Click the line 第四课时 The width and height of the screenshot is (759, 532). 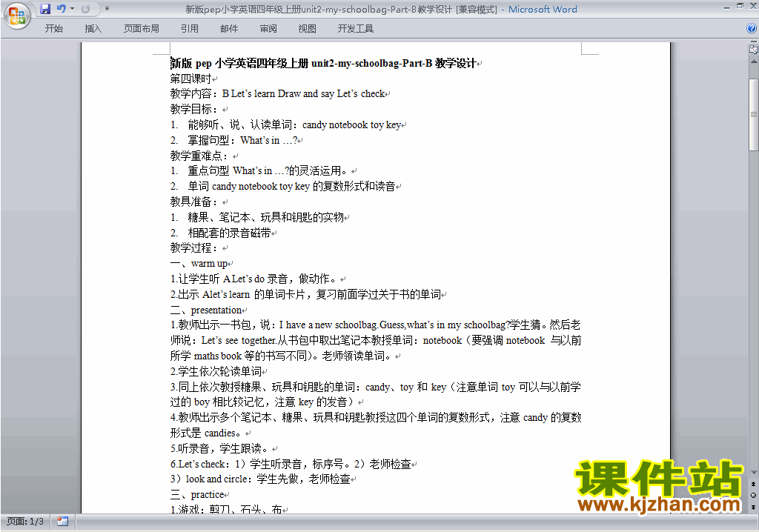[x=190, y=79]
